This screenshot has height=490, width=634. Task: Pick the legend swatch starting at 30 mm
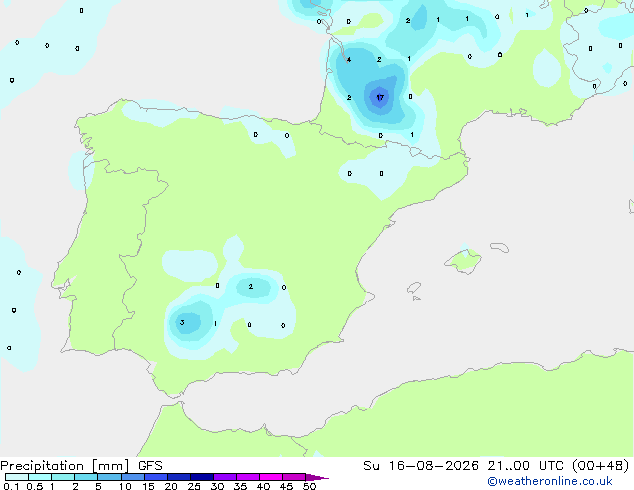tap(224, 477)
